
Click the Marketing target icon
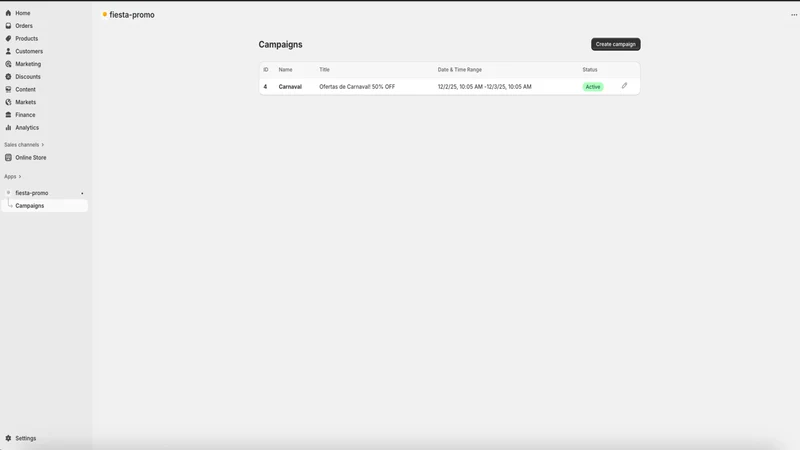pos(8,64)
